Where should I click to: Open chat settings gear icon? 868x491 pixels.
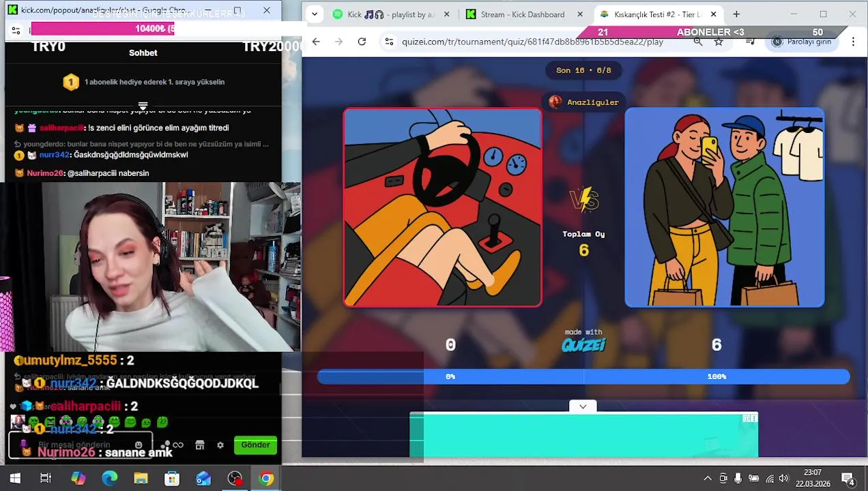[220, 445]
